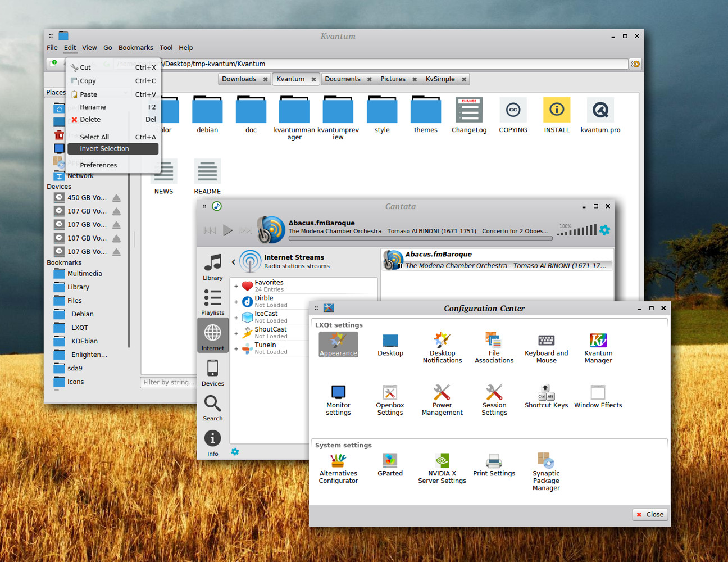
Task: Open the KDEbian bookmark
Action: point(84,341)
